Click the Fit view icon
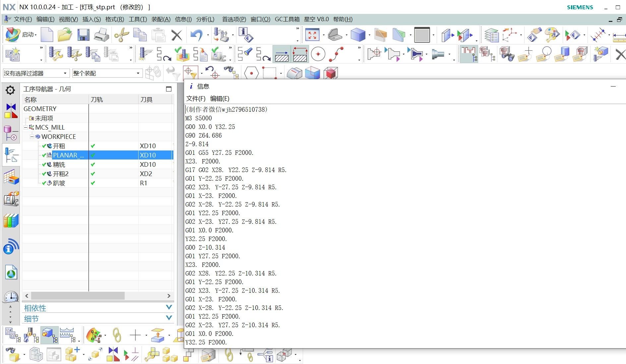Viewport: 626px width, 364px height. pyautogui.click(x=312, y=35)
